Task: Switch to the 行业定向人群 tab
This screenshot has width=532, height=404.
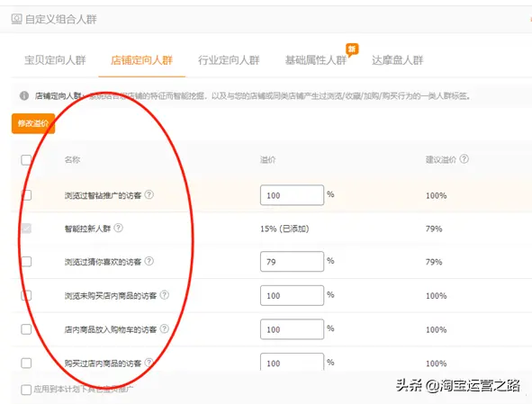Action: 229,60
